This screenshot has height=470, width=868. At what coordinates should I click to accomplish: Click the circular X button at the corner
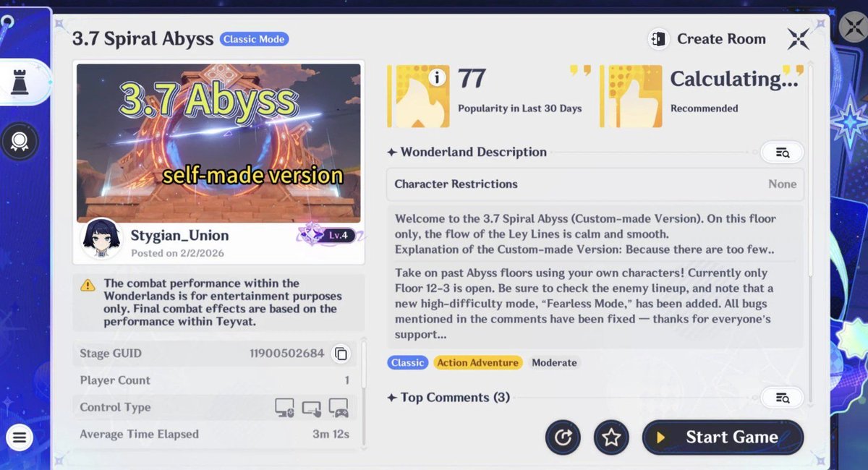[854, 27]
